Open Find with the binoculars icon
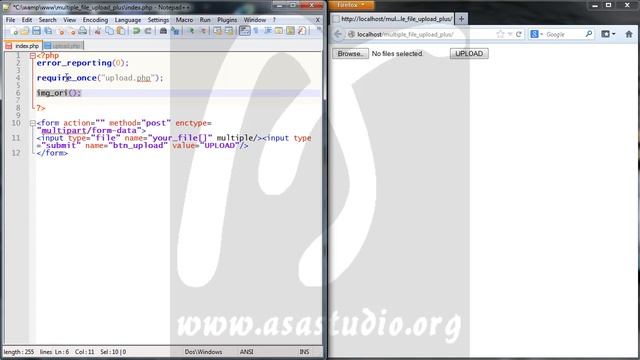This screenshot has height=360, width=640. [163, 31]
